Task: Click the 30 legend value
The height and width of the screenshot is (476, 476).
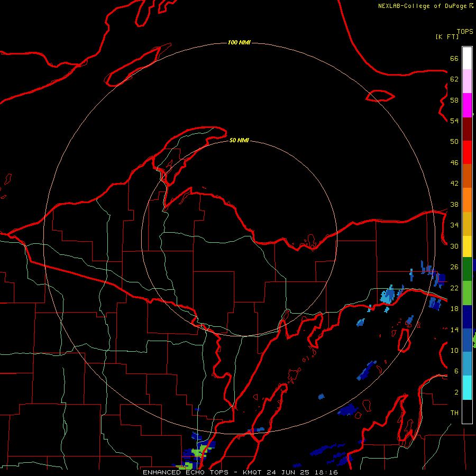Action: pyautogui.click(x=454, y=246)
